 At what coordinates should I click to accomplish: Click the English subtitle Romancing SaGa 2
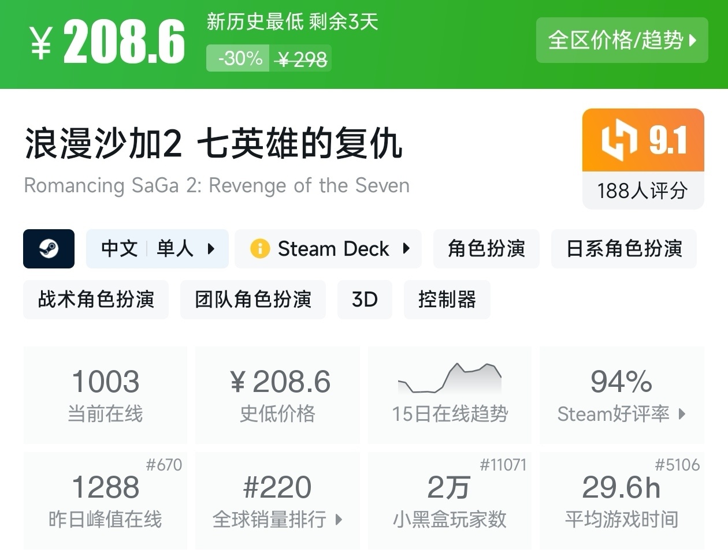coord(217,186)
